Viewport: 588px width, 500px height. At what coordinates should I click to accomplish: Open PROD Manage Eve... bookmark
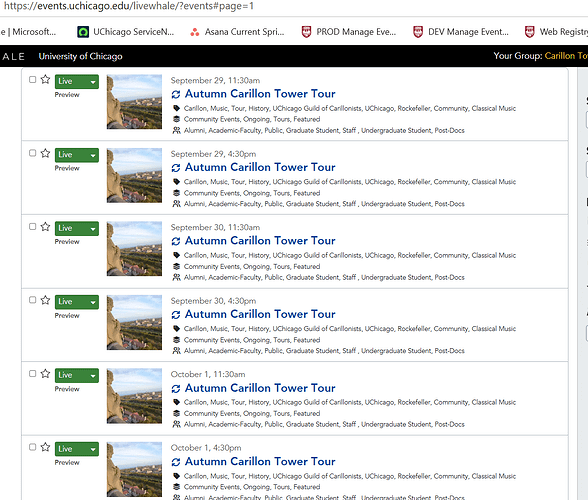(x=349, y=32)
